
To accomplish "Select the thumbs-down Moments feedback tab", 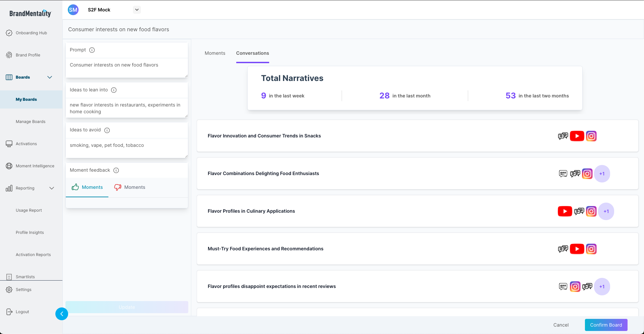I will pyautogui.click(x=130, y=187).
